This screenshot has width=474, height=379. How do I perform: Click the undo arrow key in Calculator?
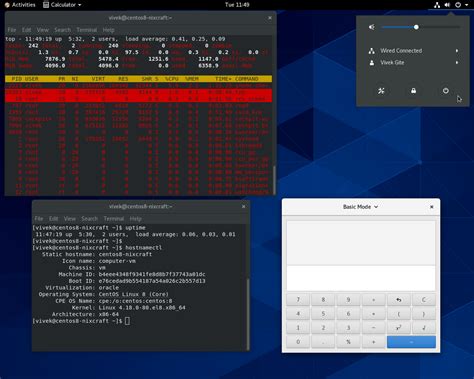399,300
